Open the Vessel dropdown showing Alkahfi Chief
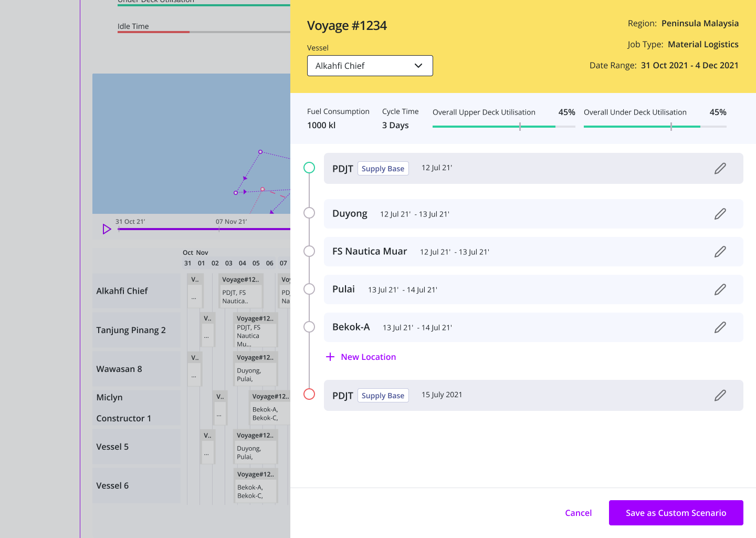The height and width of the screenshot is (538, 756). pyautogui.click(x=370, y=66)
